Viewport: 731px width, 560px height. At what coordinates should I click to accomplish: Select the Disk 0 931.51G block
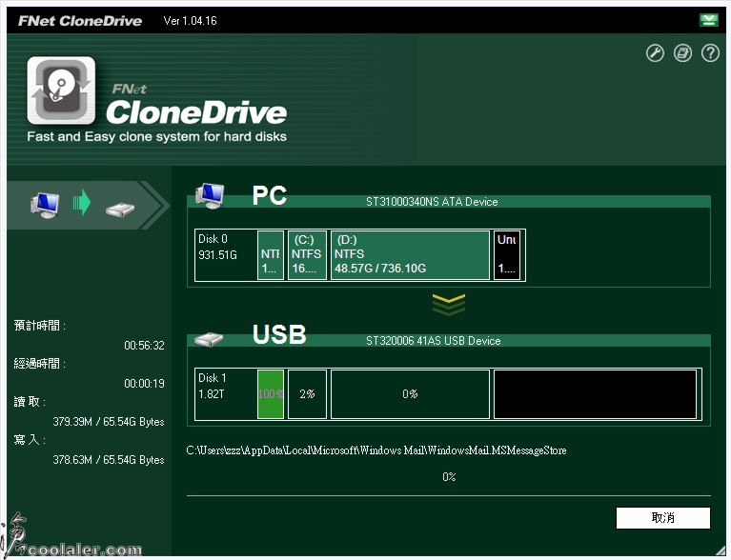point(226,255)
